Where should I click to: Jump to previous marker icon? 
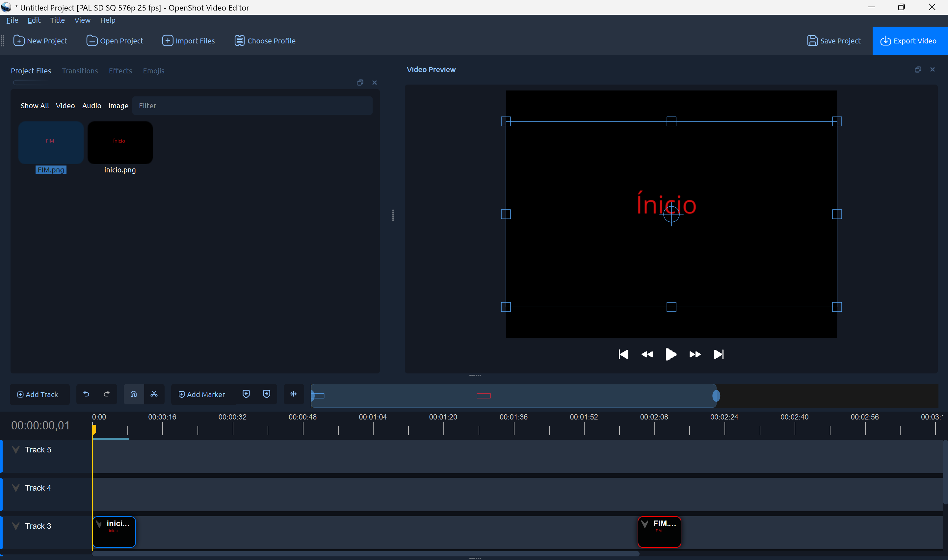(246, 394)
